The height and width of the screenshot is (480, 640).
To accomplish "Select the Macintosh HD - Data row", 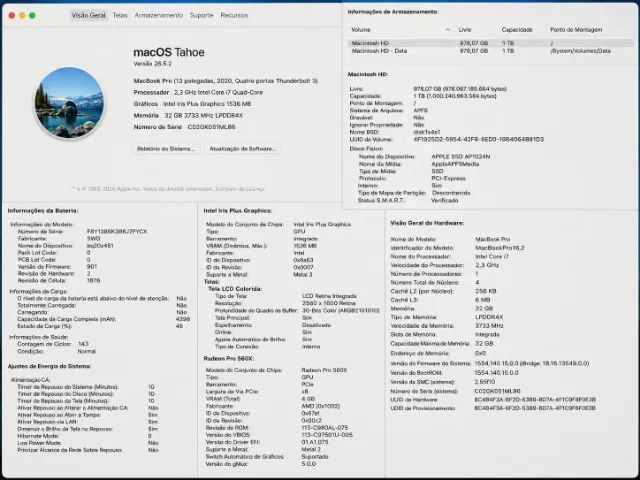I will pos(490,51).
